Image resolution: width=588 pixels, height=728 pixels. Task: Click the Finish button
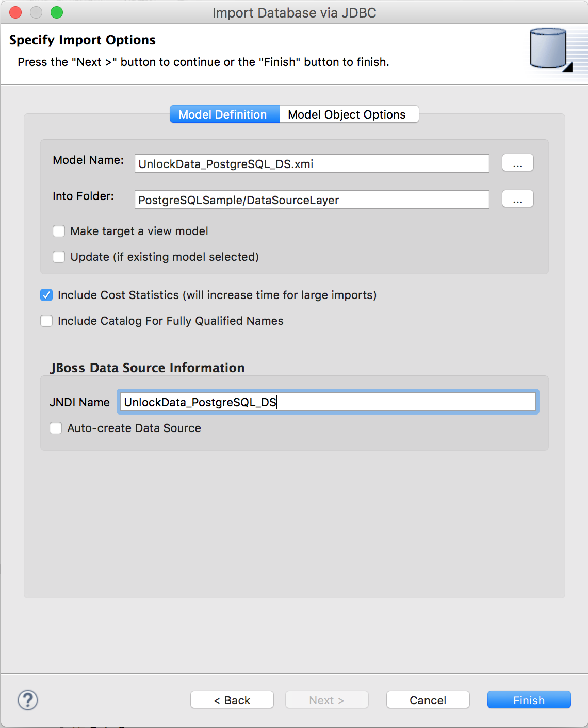point(529,700)
